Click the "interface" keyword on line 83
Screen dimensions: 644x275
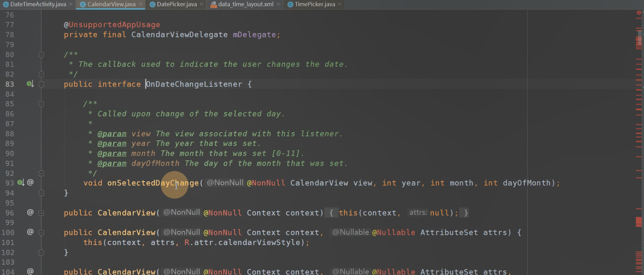[119, 84]
